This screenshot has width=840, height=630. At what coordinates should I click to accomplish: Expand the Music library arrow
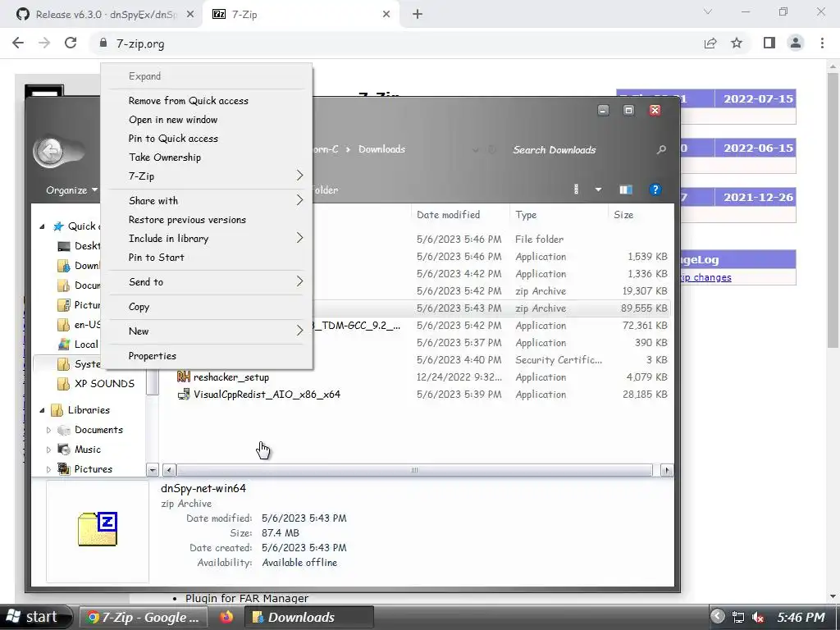pos(48,450)
